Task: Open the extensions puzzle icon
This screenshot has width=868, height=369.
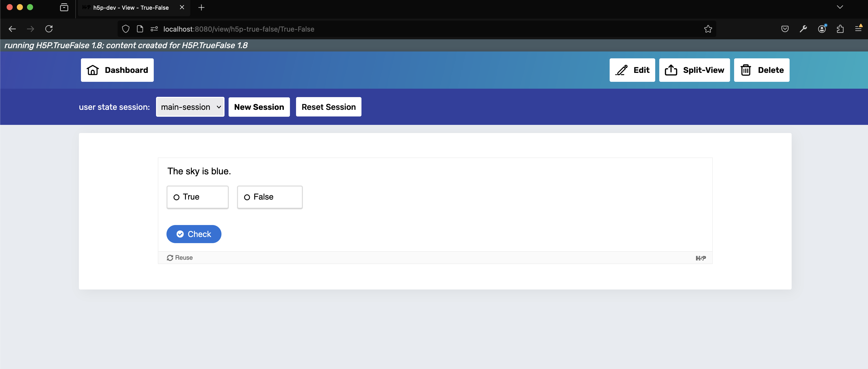Action: tap(840, 29)
